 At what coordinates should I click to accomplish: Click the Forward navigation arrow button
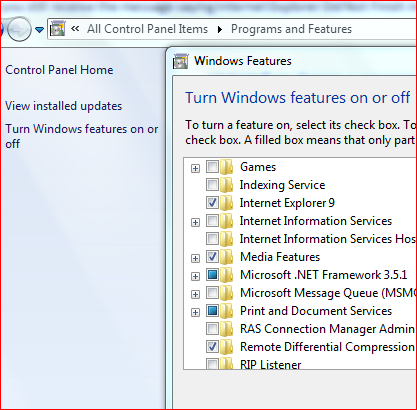(19, 30)
